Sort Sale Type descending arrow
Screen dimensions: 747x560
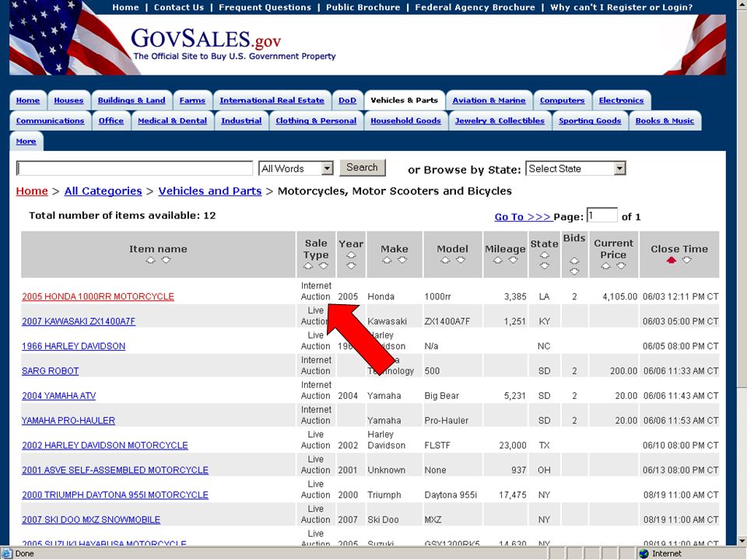[x=324, y=266]
